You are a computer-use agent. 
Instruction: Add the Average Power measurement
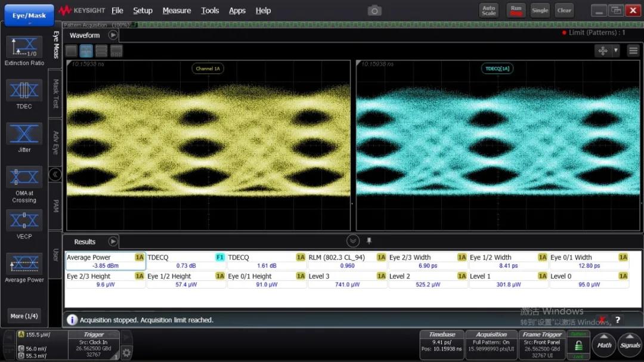24,264
